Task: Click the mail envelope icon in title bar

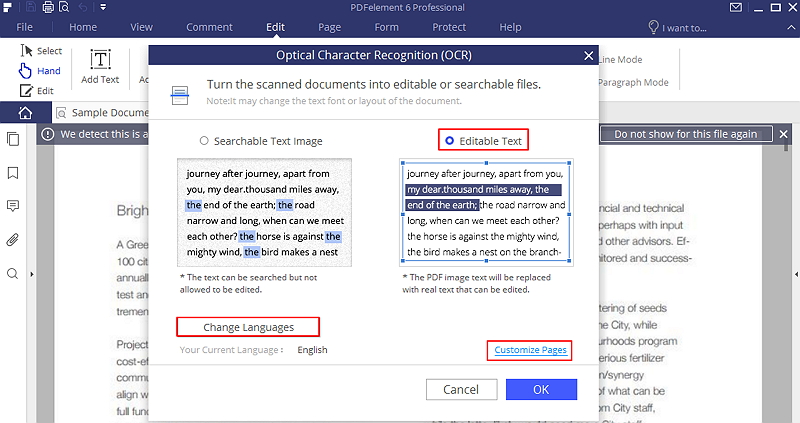Action: tap(735, 8)
